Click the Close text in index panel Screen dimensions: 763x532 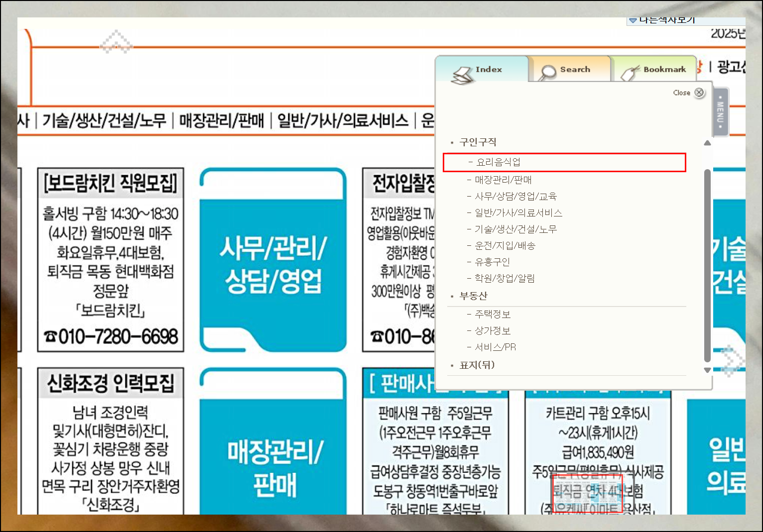pyautogui.click(x=681, y=93)
